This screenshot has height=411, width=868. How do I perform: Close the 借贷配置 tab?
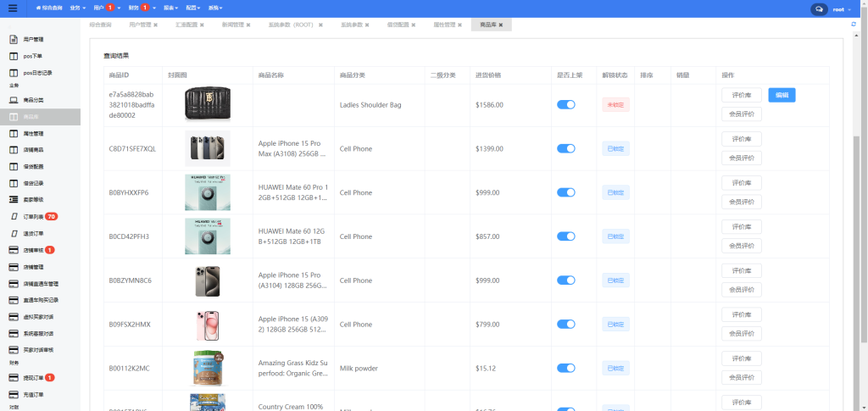414,25
